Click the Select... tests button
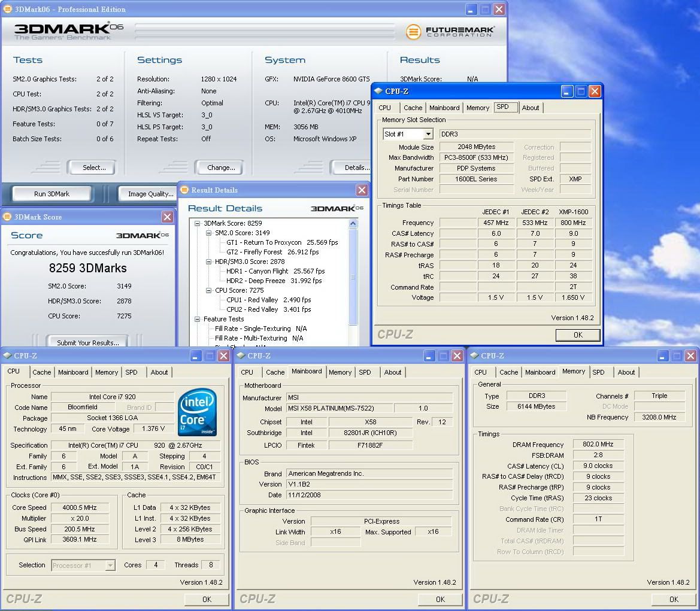The width and height of the screenshot is (700, 611). (x=92, y=168)
